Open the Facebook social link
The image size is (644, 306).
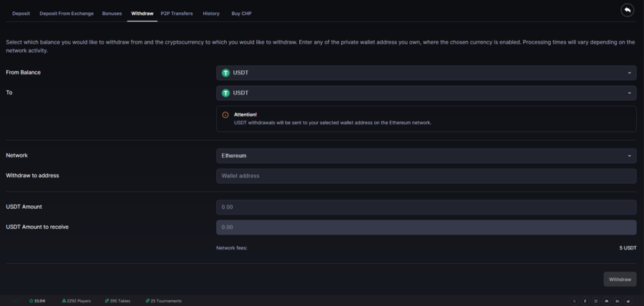pos(585,301)
